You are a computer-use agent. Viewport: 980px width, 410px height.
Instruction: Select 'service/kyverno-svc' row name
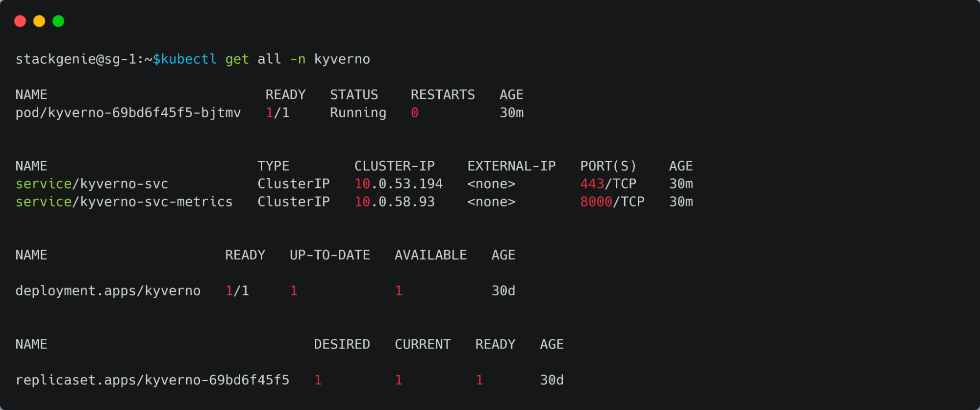click(92, 184)
